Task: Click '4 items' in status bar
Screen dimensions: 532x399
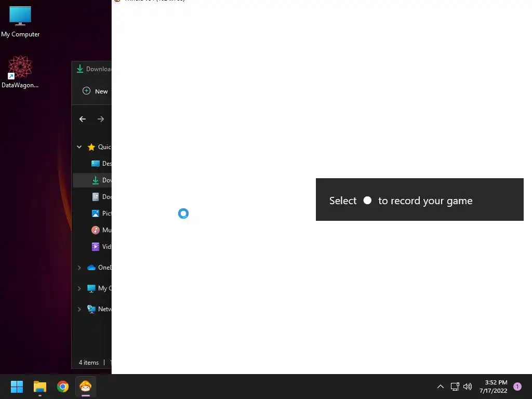Action: pos(88,362)
